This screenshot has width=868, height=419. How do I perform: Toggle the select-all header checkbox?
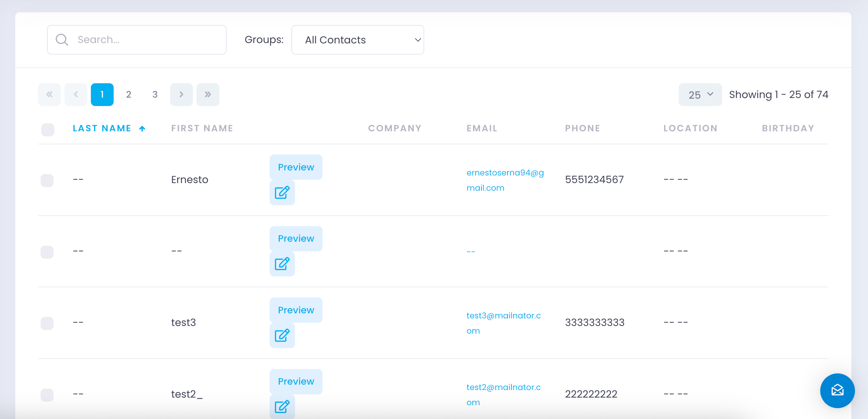tap(48, 130)
